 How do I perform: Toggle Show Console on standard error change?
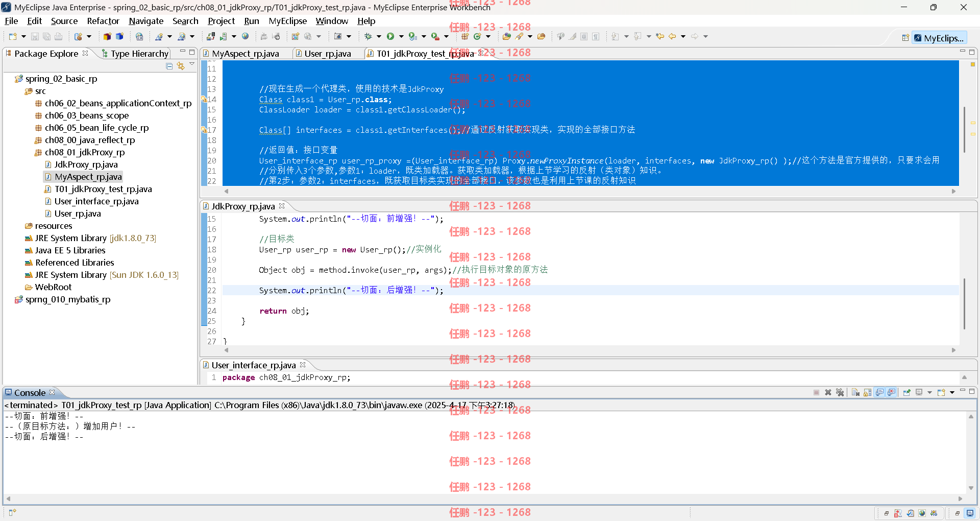click(x=891, y=392)
